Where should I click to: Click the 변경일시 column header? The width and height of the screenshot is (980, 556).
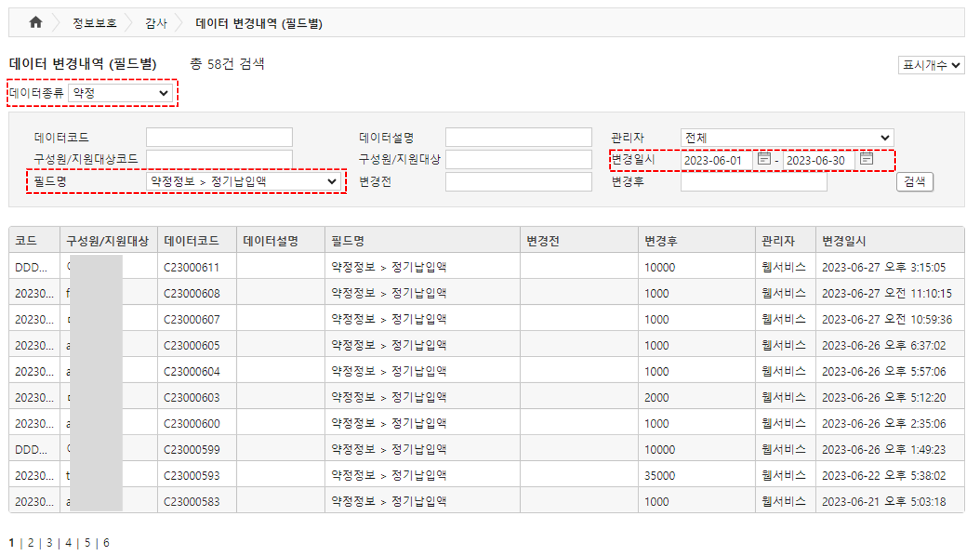pos(843,241)
